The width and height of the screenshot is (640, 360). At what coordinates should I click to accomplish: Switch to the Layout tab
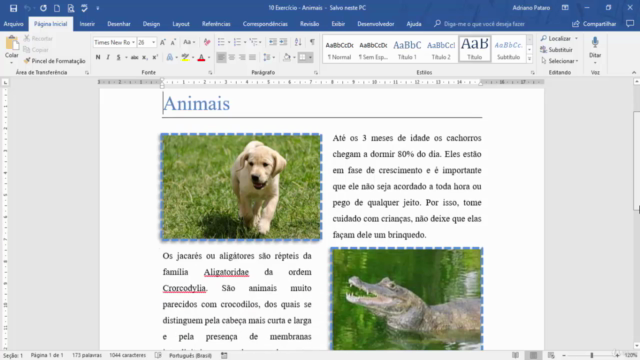coord(181,24)
